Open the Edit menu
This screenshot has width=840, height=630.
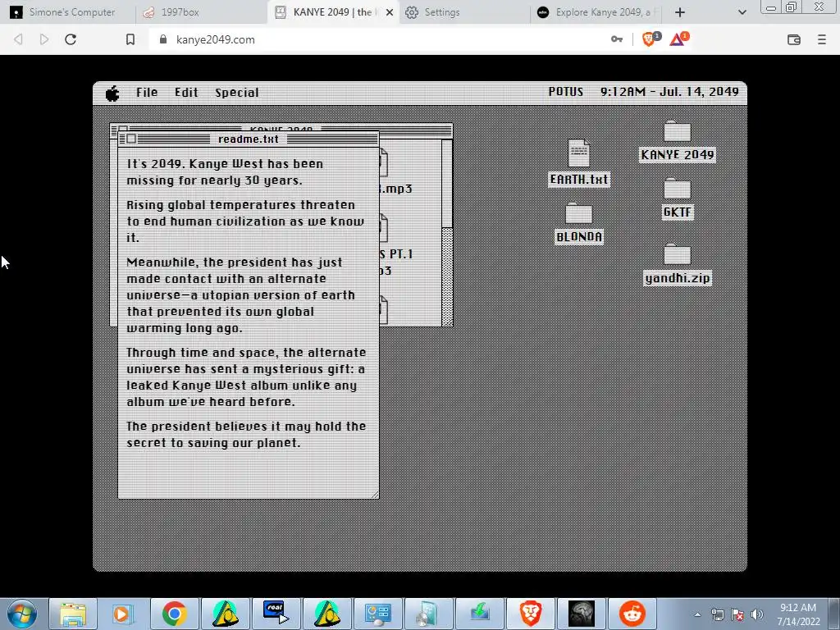(186, 93)
